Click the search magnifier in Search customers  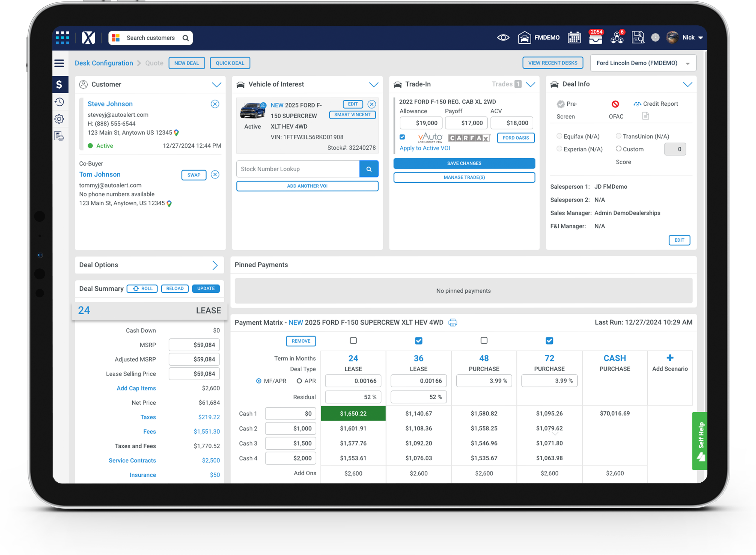[185, 38]
